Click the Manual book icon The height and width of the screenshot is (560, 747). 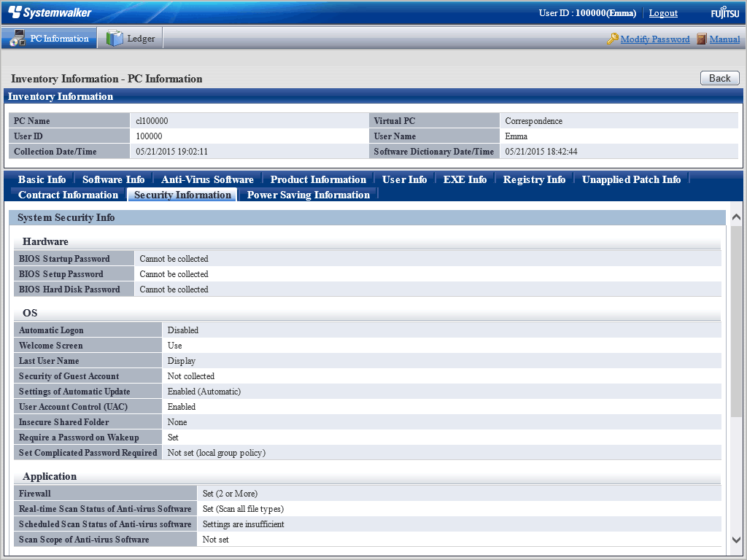click(701, 39)
